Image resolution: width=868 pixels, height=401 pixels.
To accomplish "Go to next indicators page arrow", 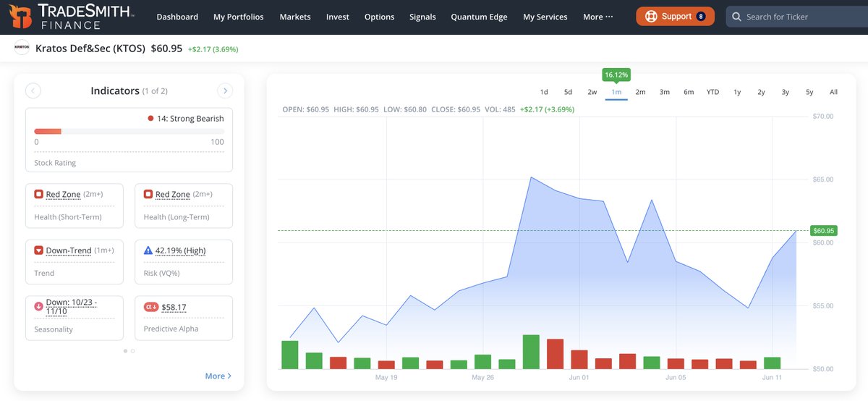I will 225,90.
